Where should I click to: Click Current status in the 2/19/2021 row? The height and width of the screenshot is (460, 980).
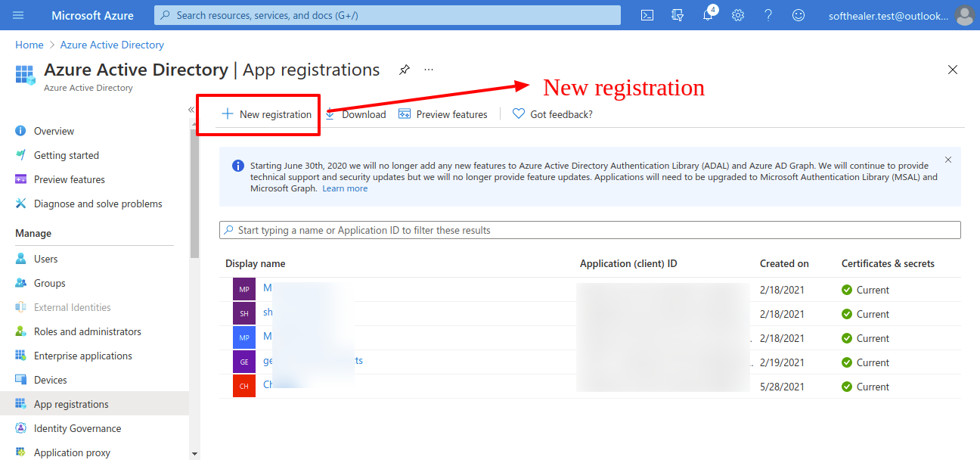[866, 362]
